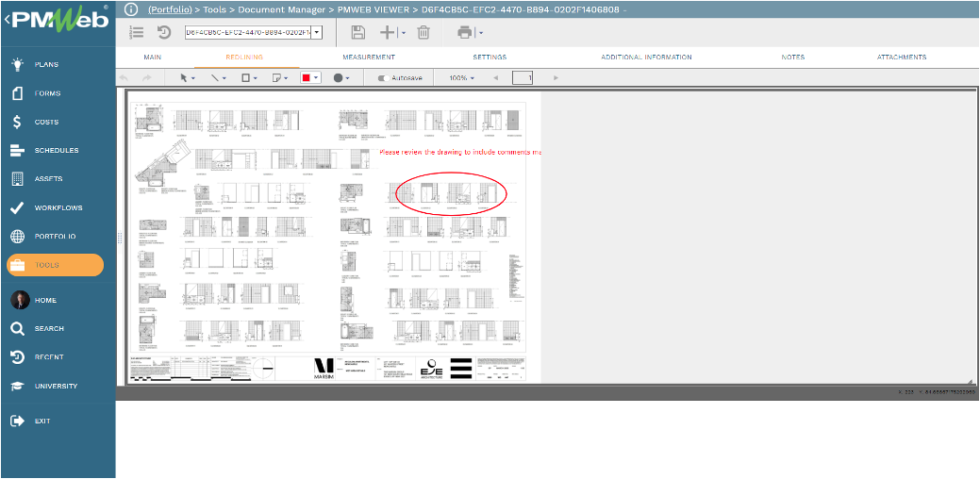The width and height of the screenshot is (980, 479).
Task: Follow the (Portfolio) breadcrumb link
Action: [x=173, y=9]
